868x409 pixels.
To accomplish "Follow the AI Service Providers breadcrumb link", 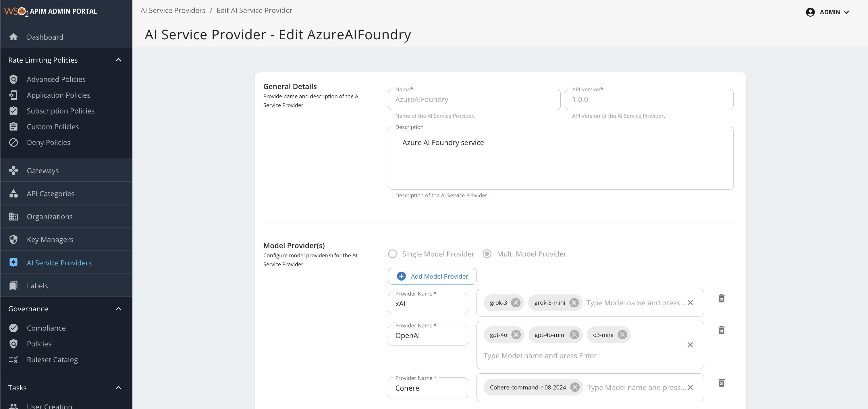I will coord(173,10).
